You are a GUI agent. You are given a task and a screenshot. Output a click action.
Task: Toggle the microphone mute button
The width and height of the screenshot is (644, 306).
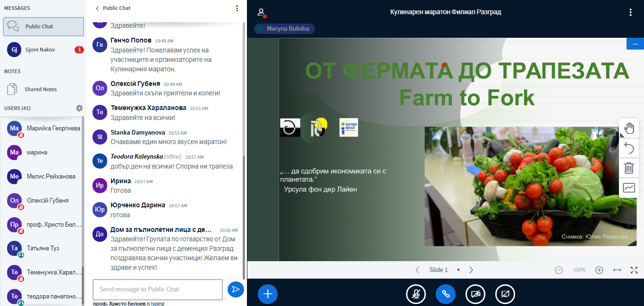[416, 294]
